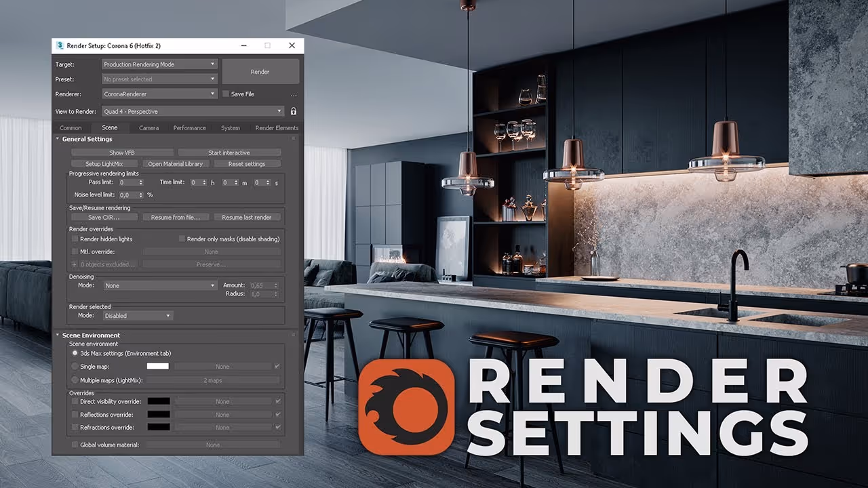Go to the System tab
This screenshot has width=868, height=488.
tap(231, 127)
